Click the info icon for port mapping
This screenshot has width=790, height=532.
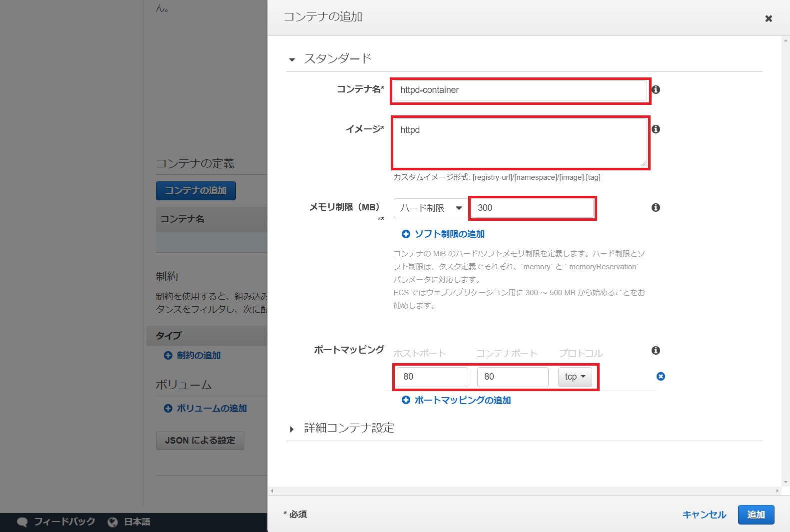click(x=656, y=350)
